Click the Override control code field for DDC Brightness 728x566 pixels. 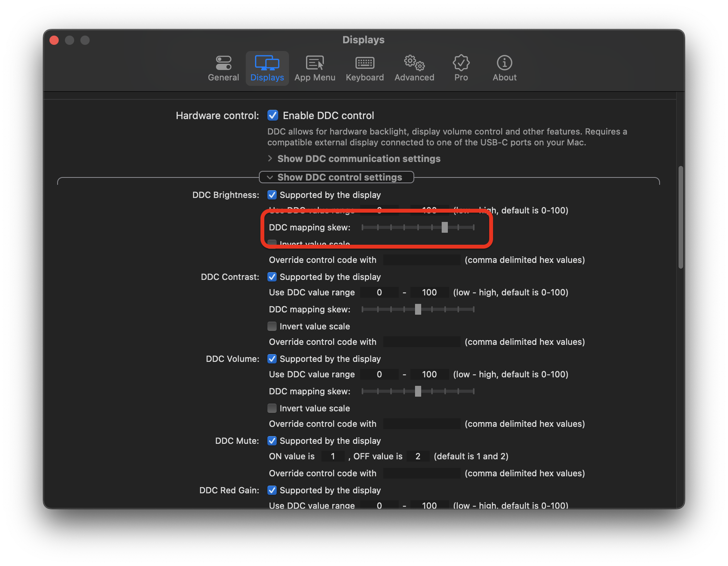[x=421, y=259]
